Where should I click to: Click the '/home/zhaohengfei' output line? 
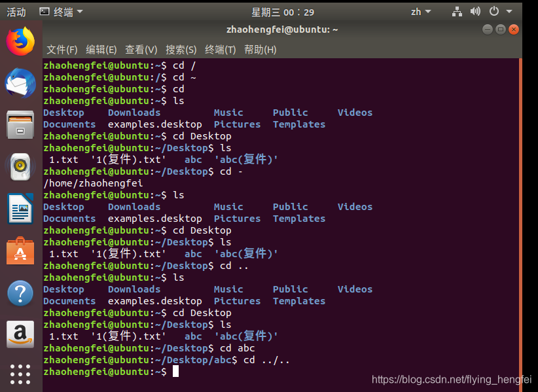coord(93,183)
